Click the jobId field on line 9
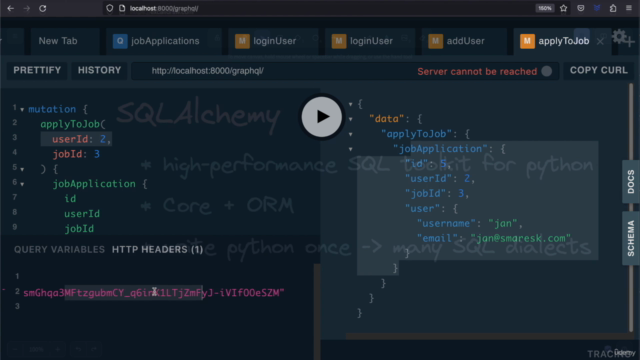 [79, 229]
